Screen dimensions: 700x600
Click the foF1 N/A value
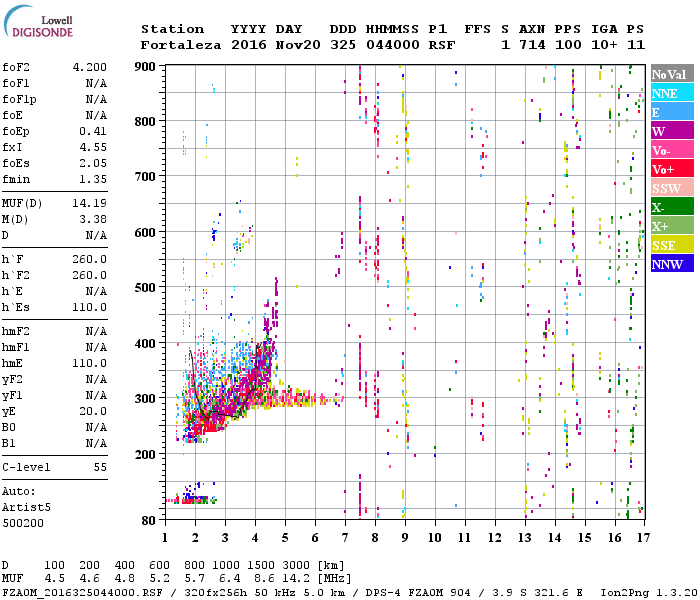96,83
